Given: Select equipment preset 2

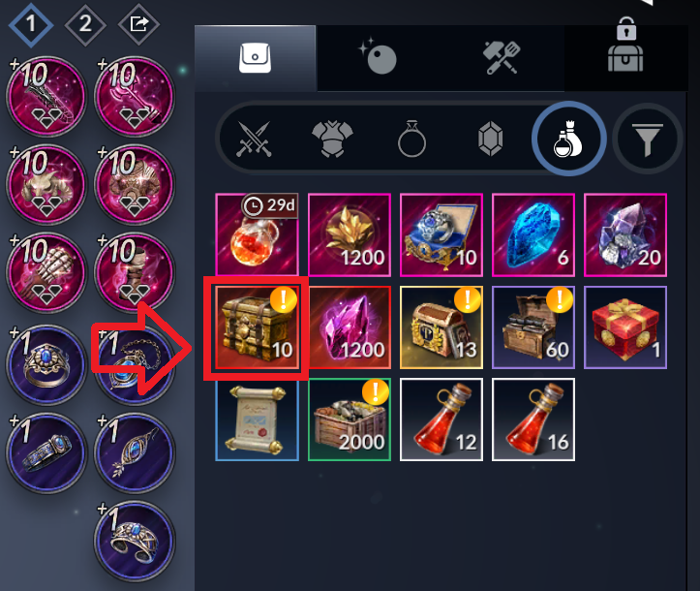Looking at the screenshot, I should [x=85, y=24].
